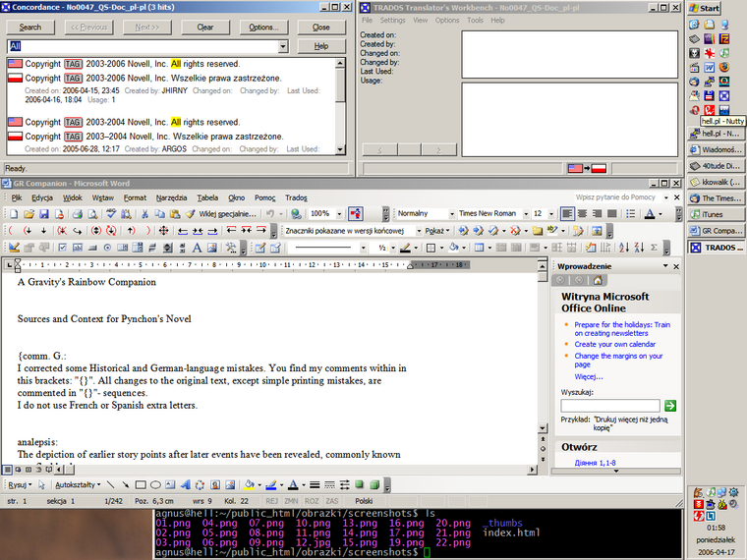Toggle REJ macro recording in status bar
The image size is (747, 560).
tap(272, 501)
